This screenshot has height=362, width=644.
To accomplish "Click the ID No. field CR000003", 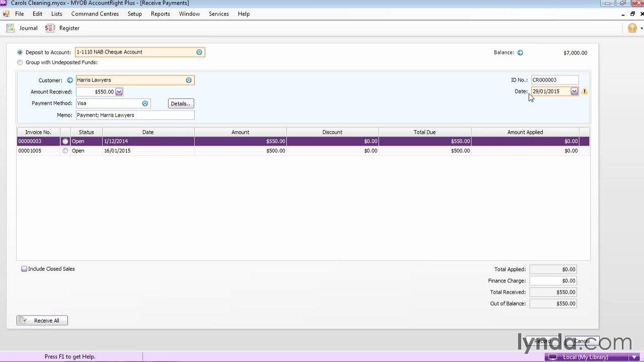I will click(554, 80).
